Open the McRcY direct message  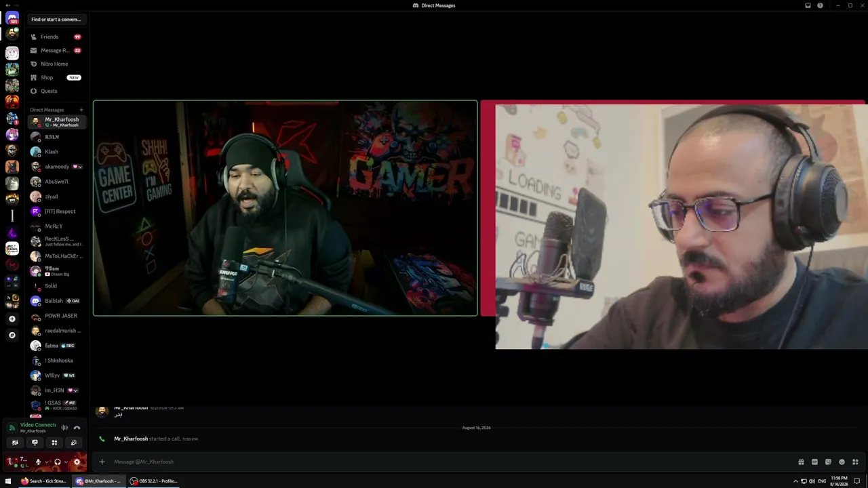pos(57,226)
